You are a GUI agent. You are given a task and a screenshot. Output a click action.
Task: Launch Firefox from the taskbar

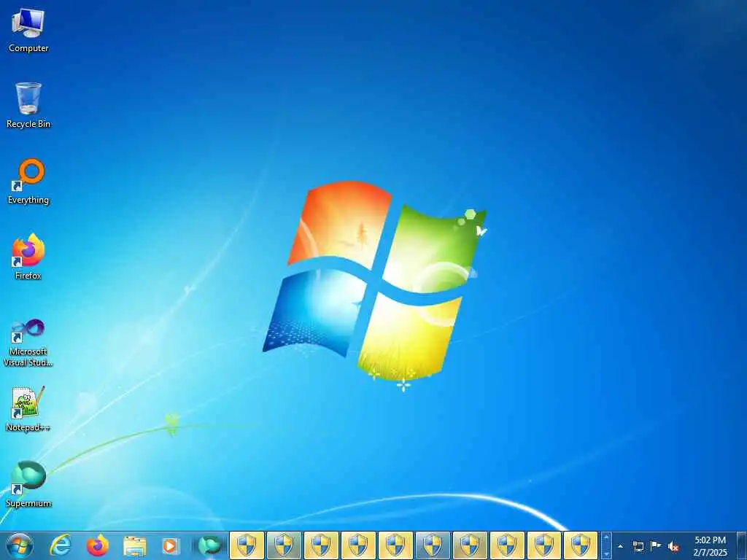tap(98, 545)
